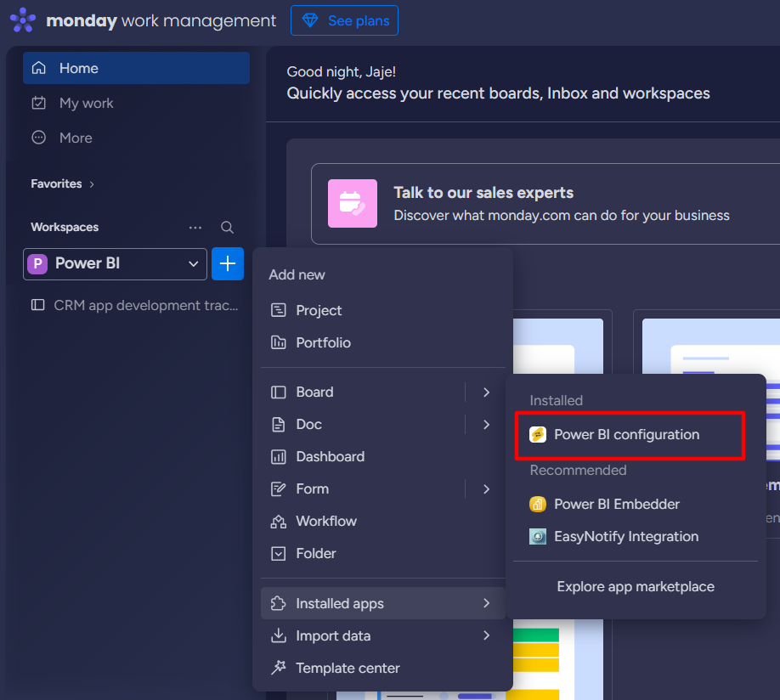This screenshot has height=700, width=780.
Task: Click the Installed apps puzzle icon
Action: (279, 603)
